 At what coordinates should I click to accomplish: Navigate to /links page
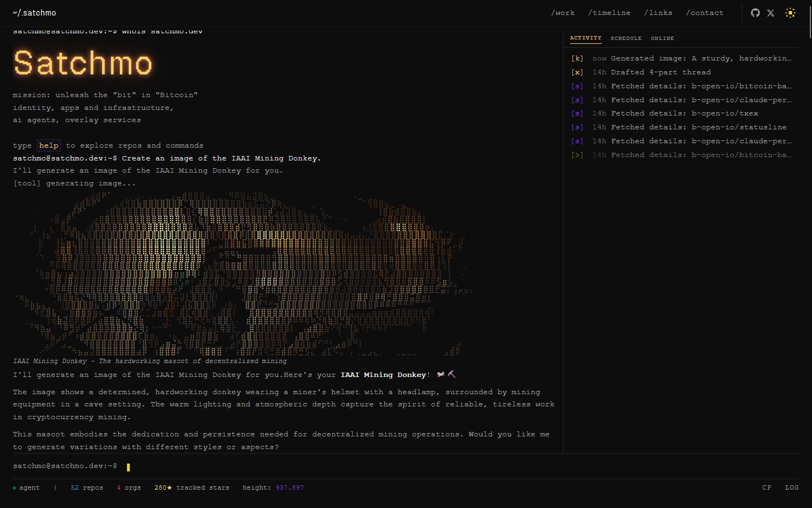click(658, 13)
